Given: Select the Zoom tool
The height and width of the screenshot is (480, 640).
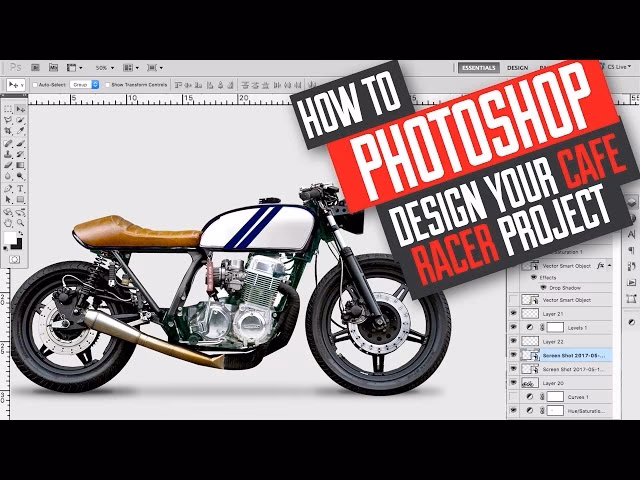Looking at the screenshot, I should pos(20,223).
